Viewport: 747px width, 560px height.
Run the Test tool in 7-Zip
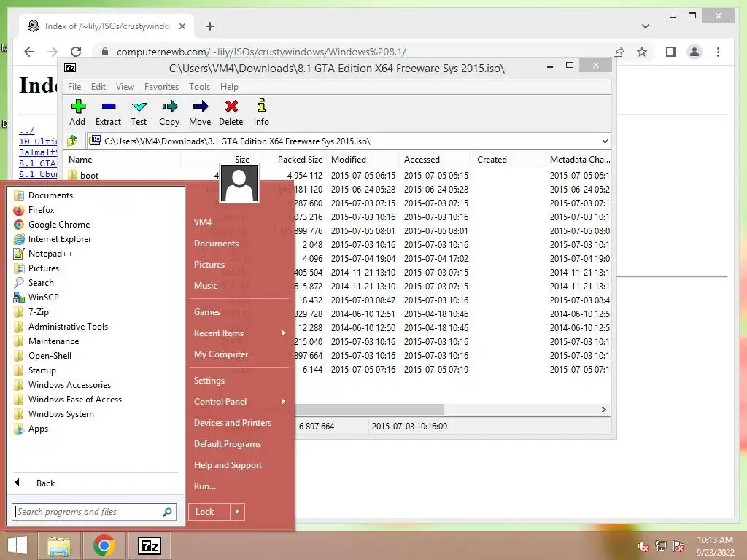click(139, 113)
